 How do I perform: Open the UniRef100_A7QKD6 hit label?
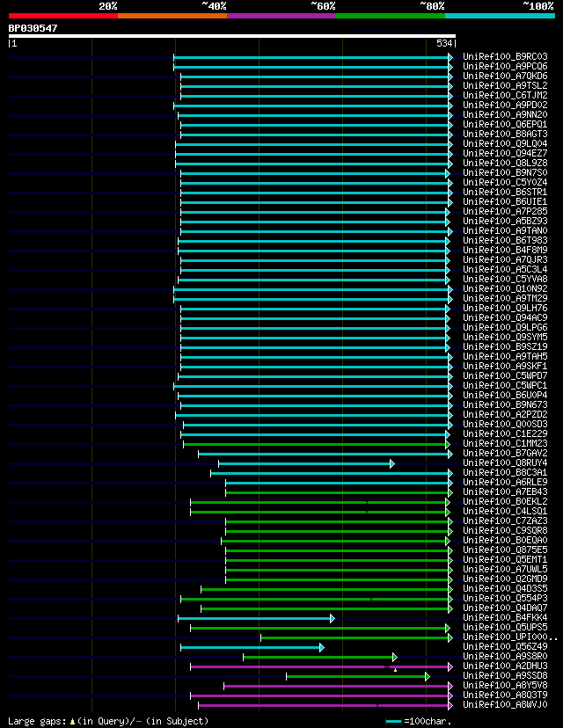coord(505,76)
